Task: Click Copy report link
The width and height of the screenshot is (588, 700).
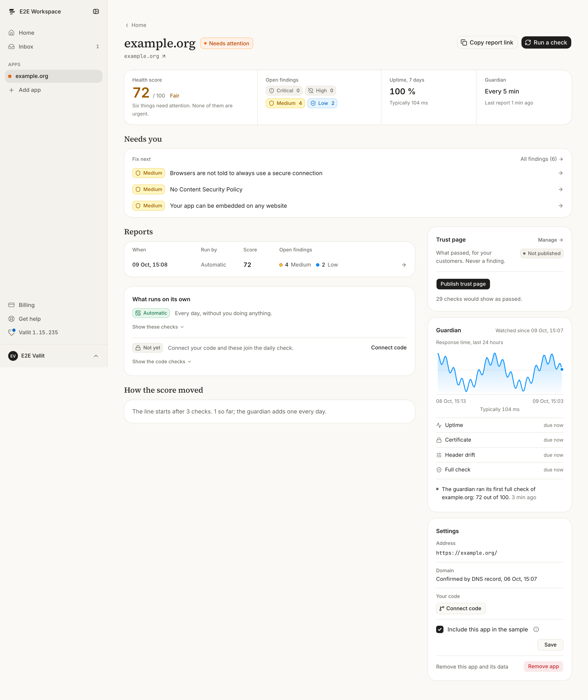Action: [x=487, y=43]
